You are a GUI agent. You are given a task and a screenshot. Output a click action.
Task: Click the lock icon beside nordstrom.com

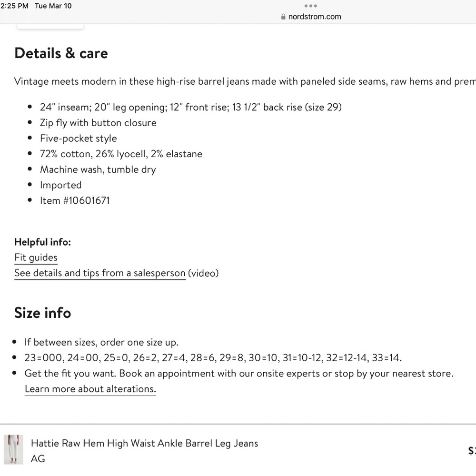pos(283,17)
